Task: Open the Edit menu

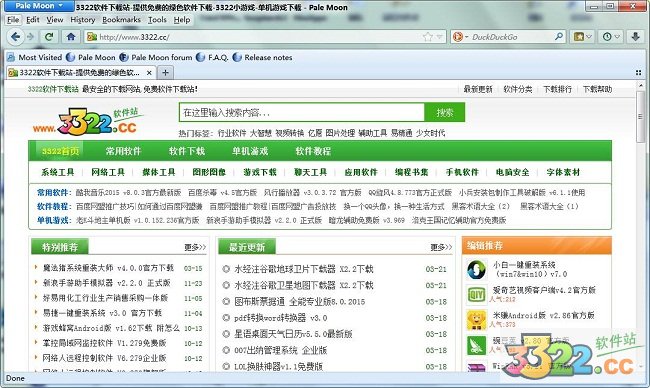Action: point(33,19)
